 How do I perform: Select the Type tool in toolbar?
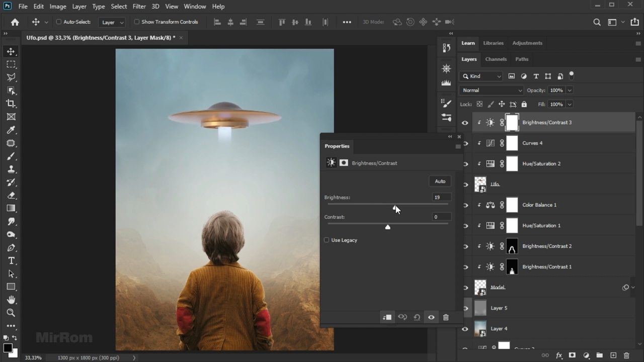tap(11, 260)
